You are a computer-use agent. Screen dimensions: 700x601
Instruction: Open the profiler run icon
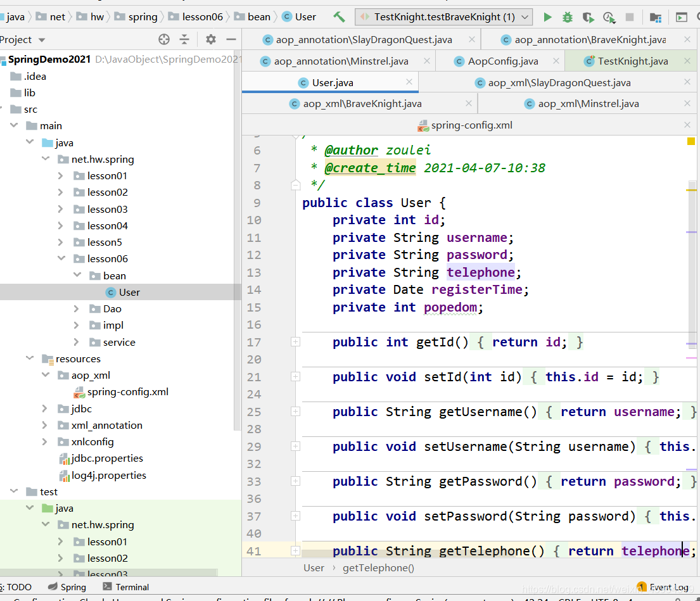pos(609,17)
